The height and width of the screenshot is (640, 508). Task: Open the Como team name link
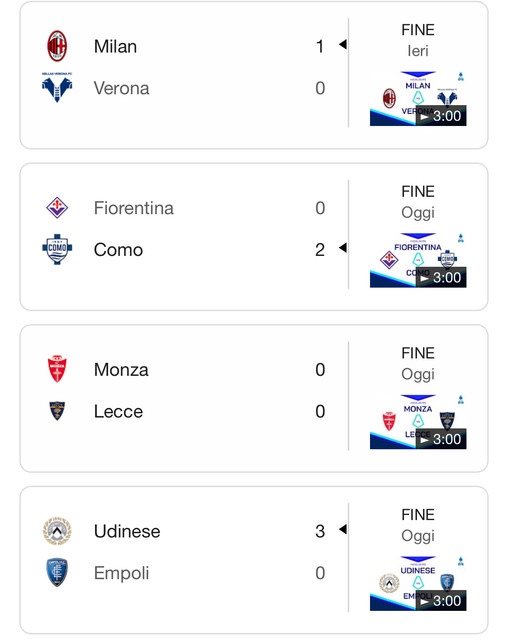pos(118,249)
